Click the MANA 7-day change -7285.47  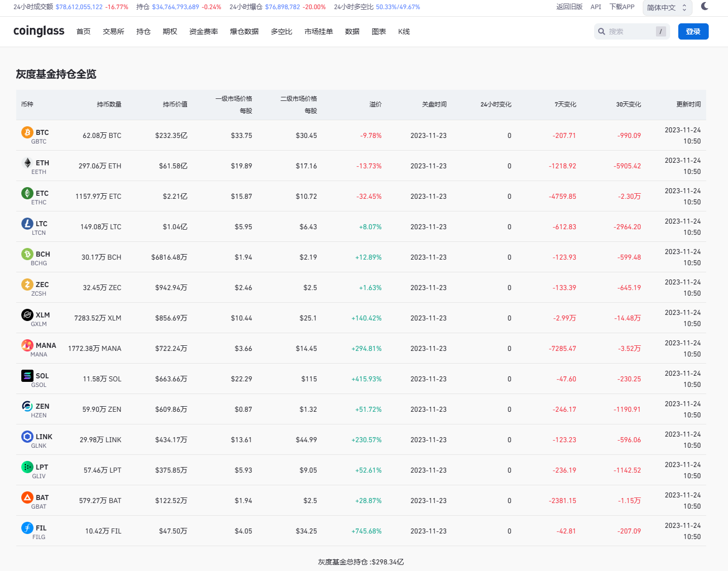[x=562, y=348]
